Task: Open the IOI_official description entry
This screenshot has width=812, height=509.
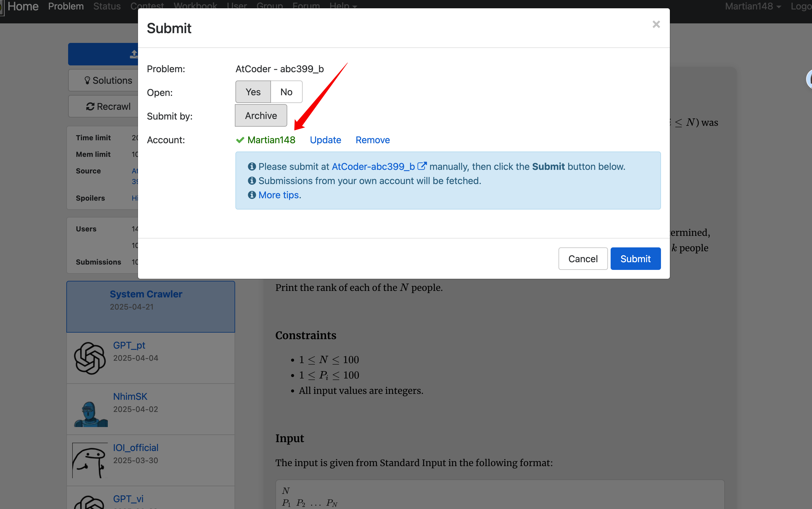Action: tap(150, 460)
